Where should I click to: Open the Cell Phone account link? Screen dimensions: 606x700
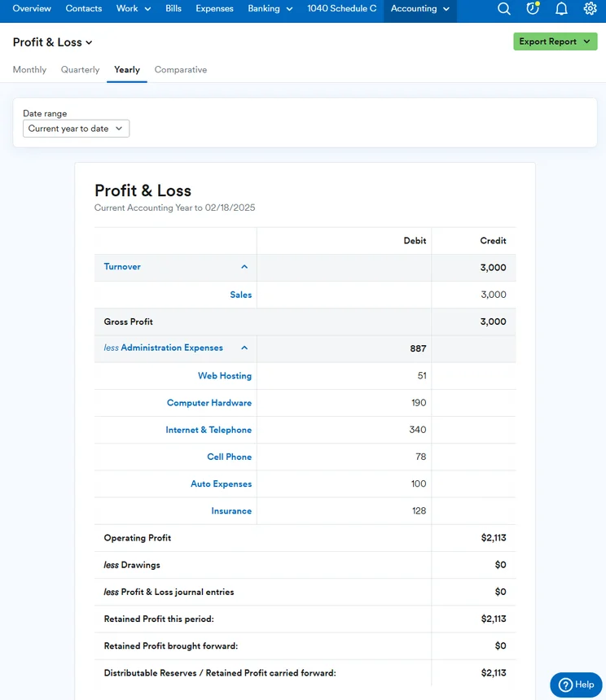(229, 457)
